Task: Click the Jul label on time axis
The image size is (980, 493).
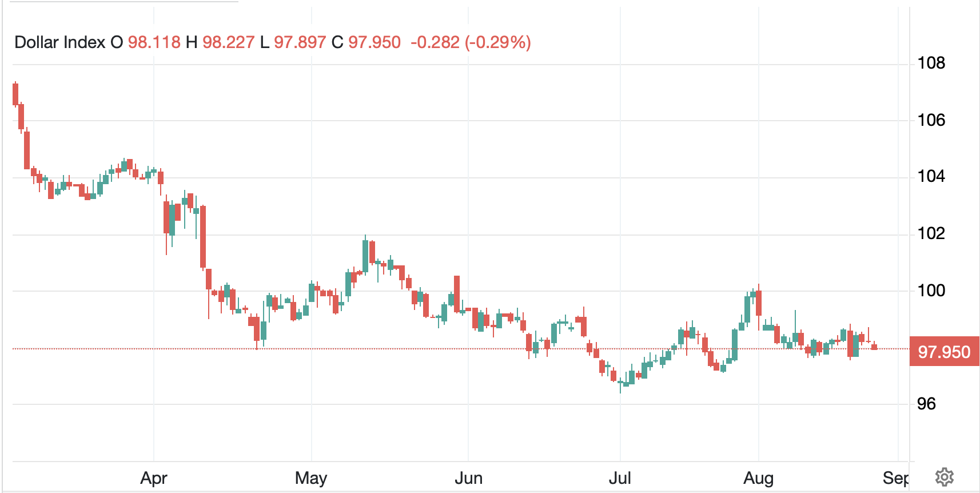Action: [x=620, y=478]
